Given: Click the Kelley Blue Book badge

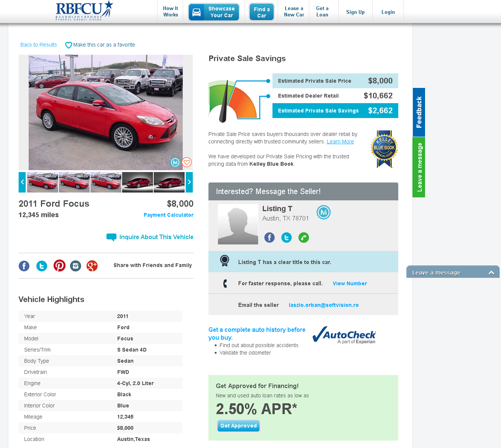Looking at the screenshot, I should [384, 149].
